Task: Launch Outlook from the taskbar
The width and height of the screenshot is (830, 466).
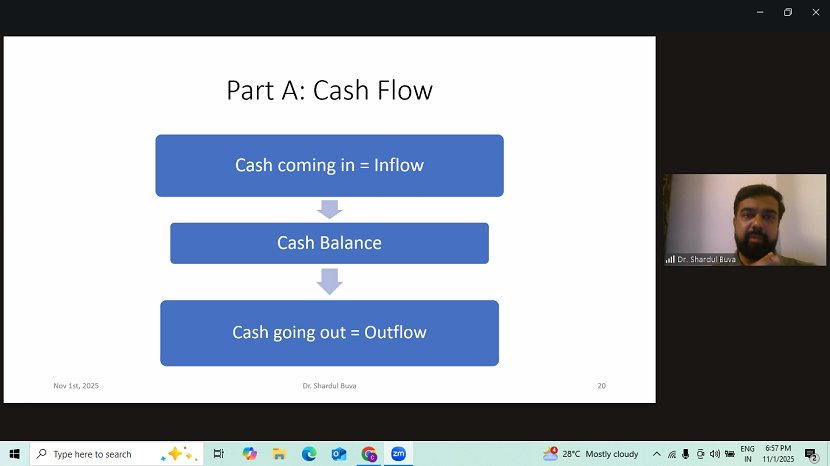Action: [x=339, y=454]
